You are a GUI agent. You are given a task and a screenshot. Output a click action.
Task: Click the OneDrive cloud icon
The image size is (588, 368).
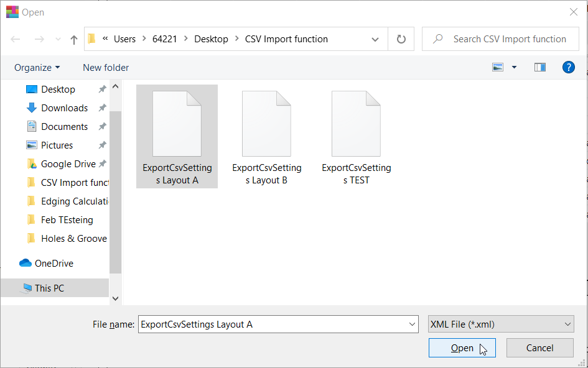(x=25, y=263)
